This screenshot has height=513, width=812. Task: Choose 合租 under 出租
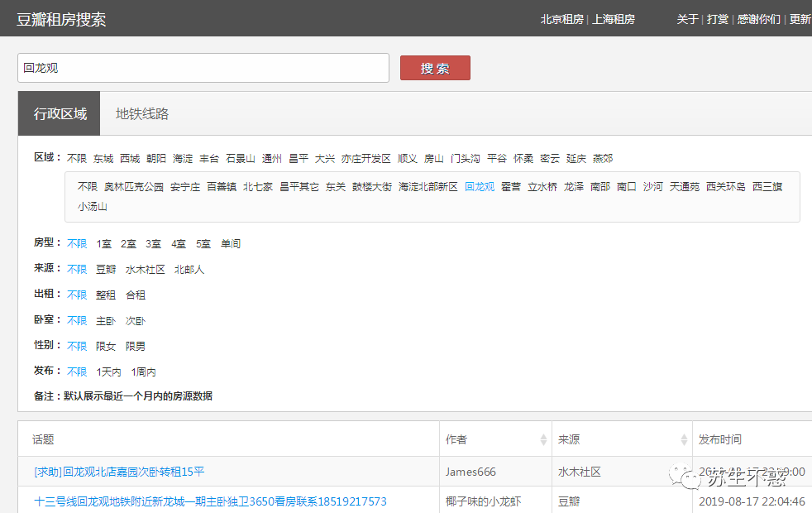(136, 295)
